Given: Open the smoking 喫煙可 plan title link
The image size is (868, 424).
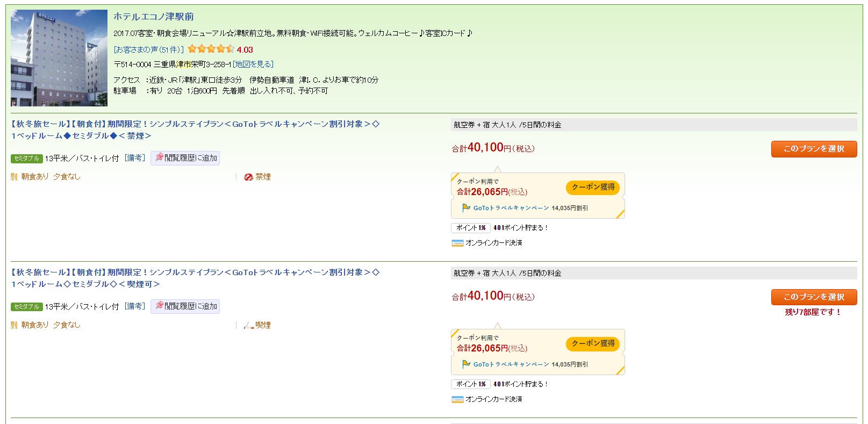Looking at the screenshot, I should 195,278.
